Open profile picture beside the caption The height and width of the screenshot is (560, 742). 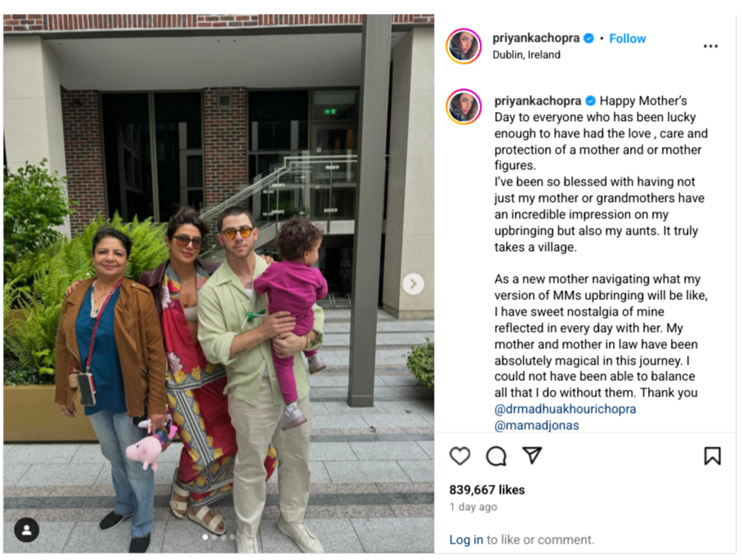pyautogui.click(x=464, y=106)
